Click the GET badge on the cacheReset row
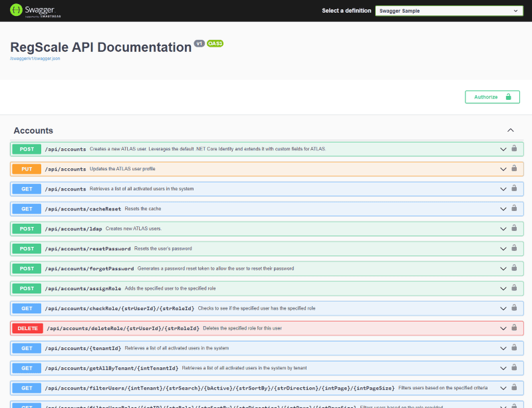532x408 pixels. tap(27, 209)
